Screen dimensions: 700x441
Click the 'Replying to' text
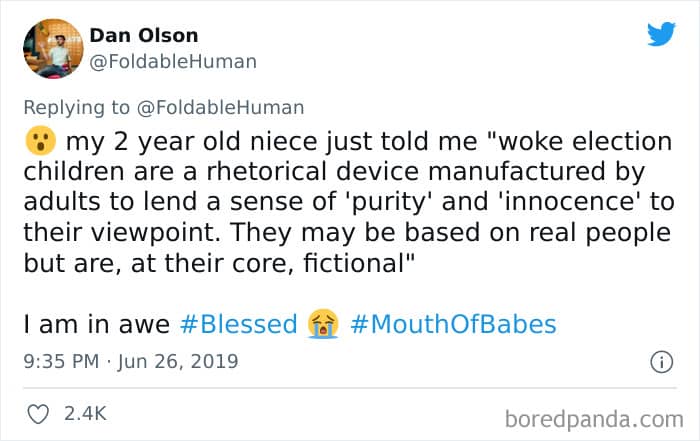pyautogui.click(x=76, y=108)
